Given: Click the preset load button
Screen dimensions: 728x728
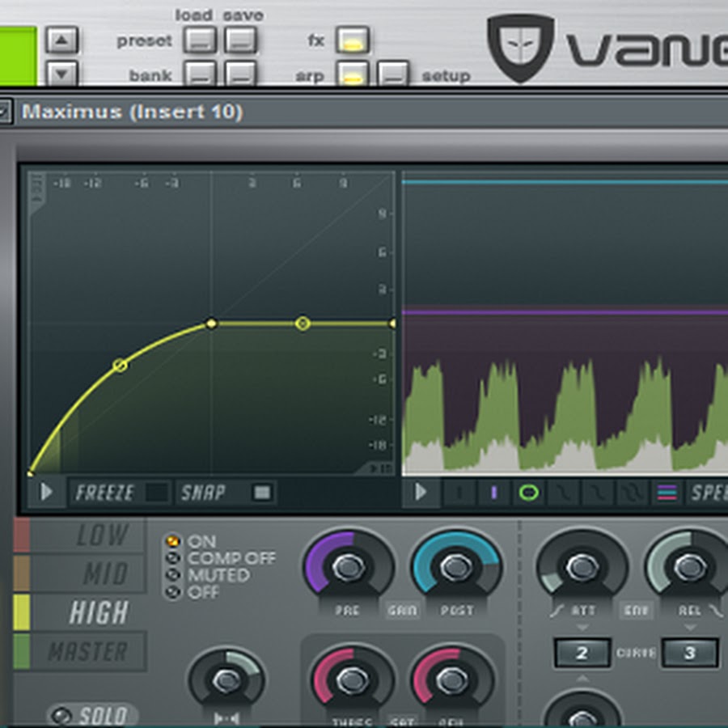Looking at the screenshot, I should [199, 40].
